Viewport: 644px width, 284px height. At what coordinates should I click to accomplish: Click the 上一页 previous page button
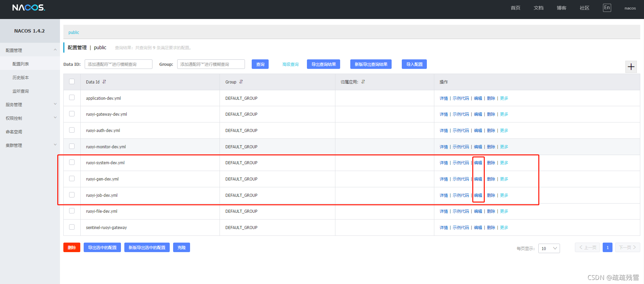[587, 247]
